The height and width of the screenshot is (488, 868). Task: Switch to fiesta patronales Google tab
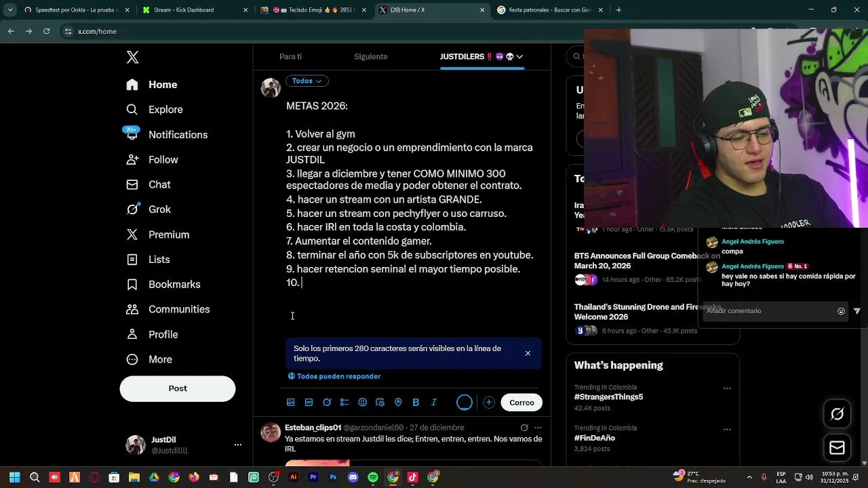pyautogui.click(x=550, y=10)
